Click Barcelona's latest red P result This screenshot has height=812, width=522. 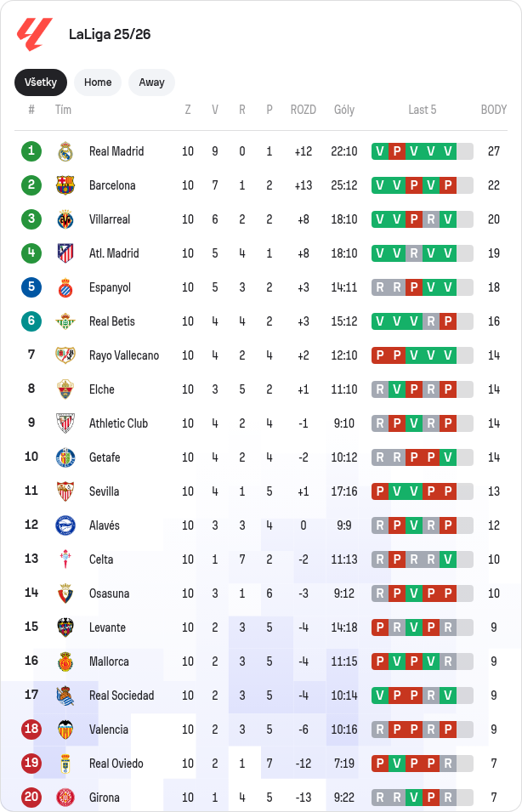click(x=448, y=185)
